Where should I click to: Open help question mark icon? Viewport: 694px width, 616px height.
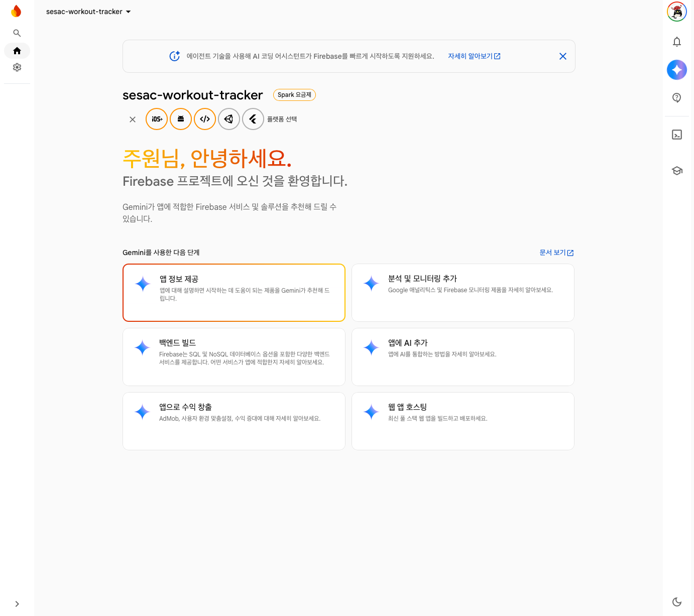(x=677, y=98)
